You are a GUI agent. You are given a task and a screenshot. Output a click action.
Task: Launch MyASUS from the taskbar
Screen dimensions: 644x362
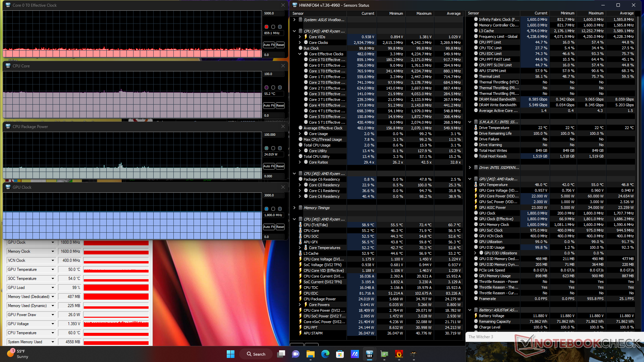[x=355, y=354]
